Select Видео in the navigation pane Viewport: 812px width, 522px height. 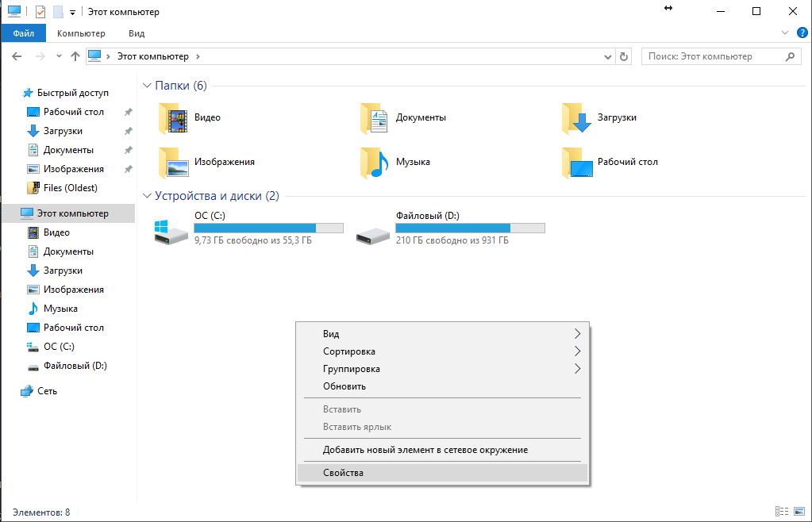[x=48, y=232]
